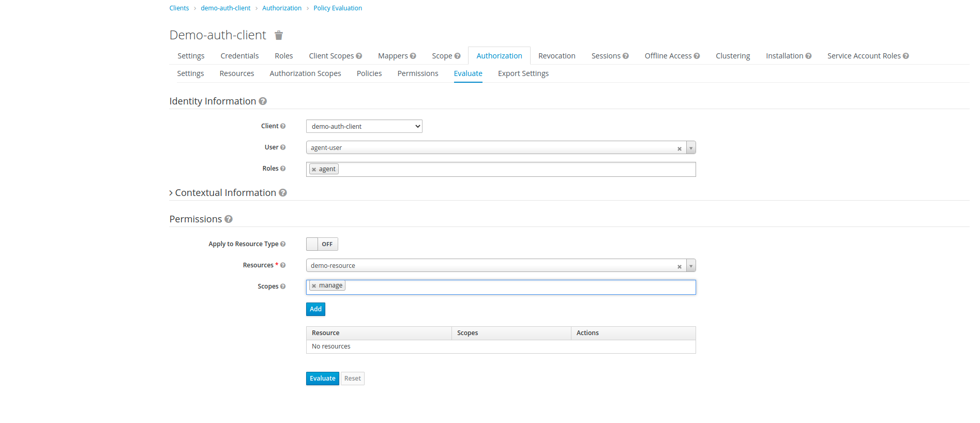Click the trash icon beside Demo-auth-client
Viewport: 980px width, 423px height.
point(279,35)
